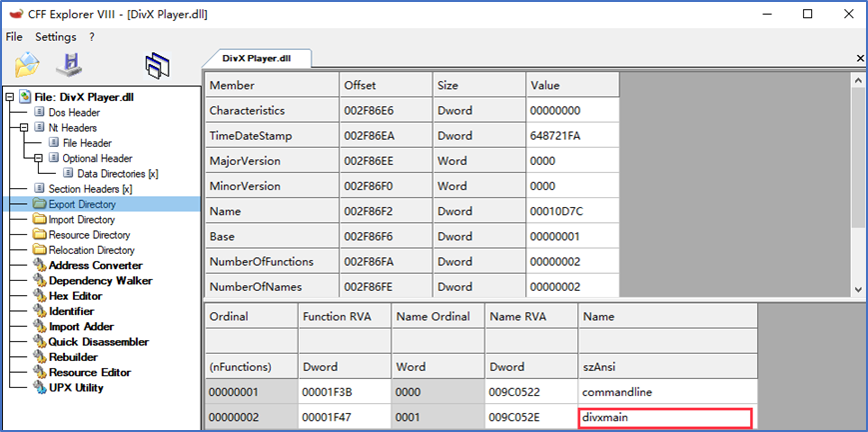Select the commandline export name cell
Screen dimensions: 868x432
point(667,392)
